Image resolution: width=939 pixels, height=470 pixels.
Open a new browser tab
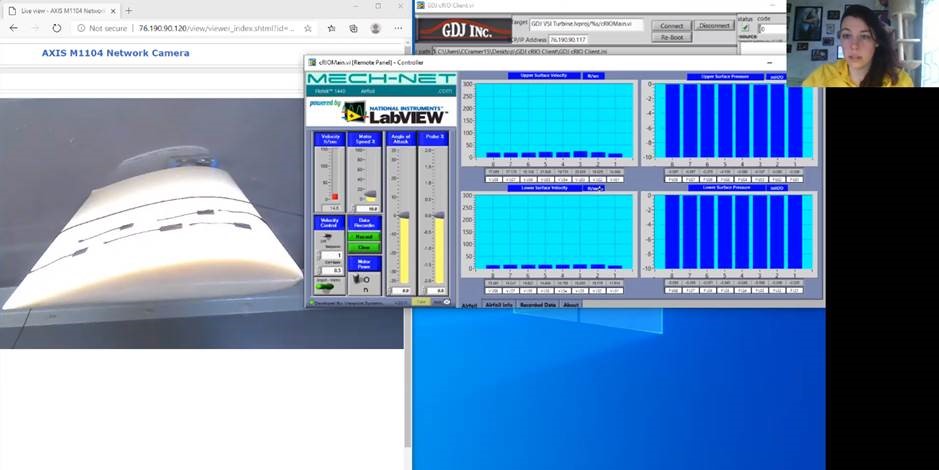[128, 10]
